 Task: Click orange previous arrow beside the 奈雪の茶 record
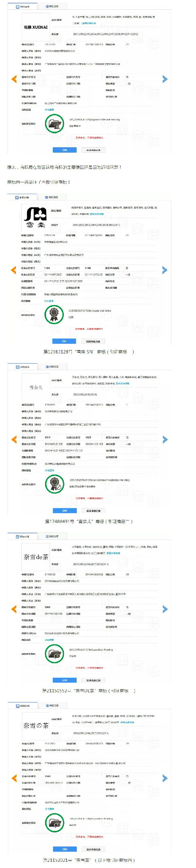coord(14,778)
